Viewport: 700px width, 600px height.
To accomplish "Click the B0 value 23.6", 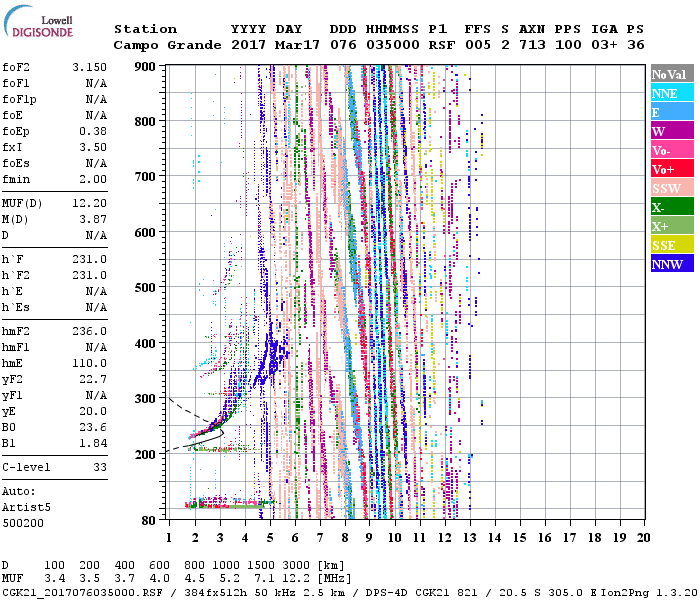I will tap(93, 427).
